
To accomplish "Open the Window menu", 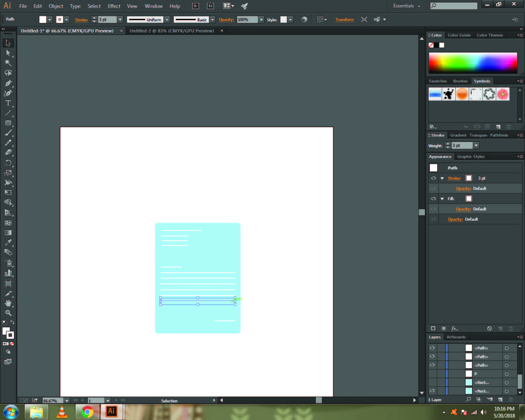I will 154,6.
